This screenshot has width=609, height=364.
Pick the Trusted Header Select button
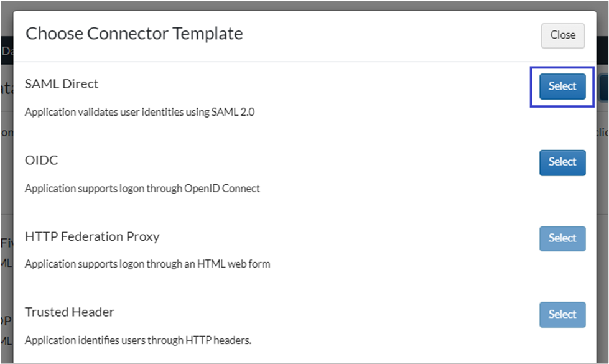coord(562,315)
